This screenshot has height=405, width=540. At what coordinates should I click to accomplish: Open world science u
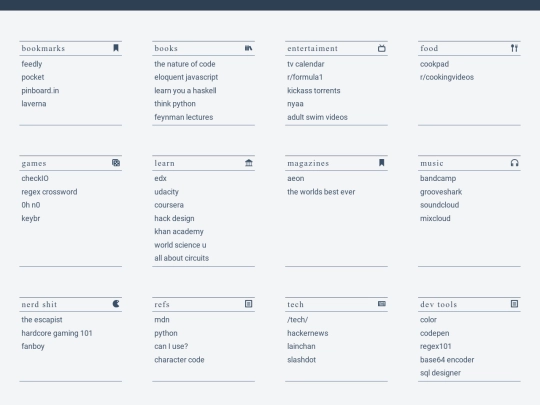point(180,245)
